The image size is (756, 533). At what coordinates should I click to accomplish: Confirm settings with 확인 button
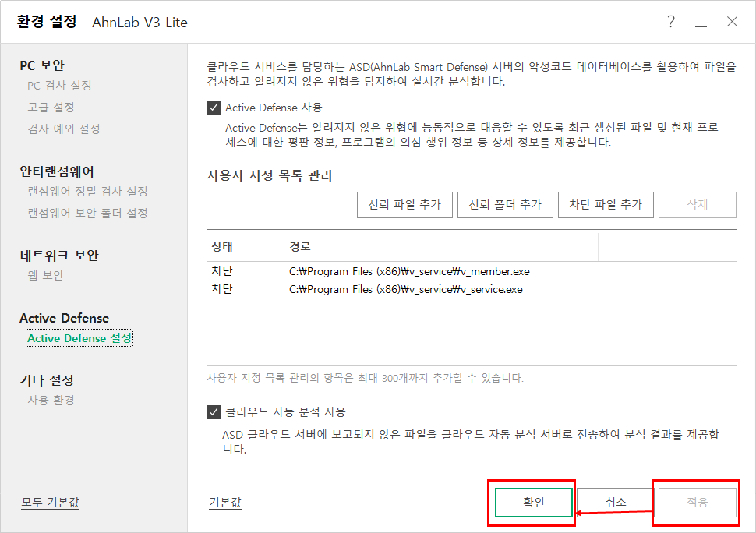pos(534,503)
